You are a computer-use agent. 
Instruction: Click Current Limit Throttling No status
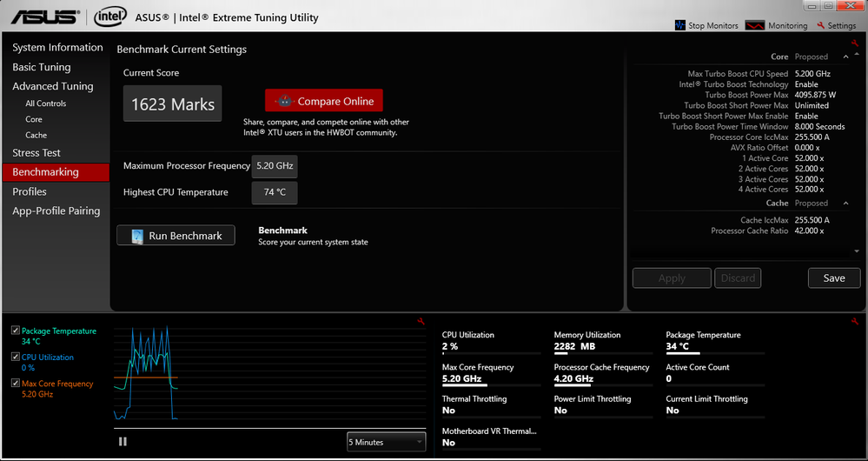672,411
